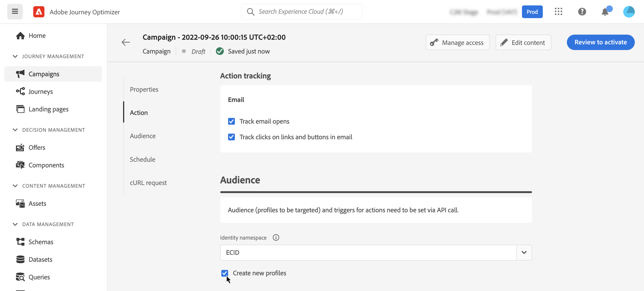Click the Edit content button
The width and height of the screenshot is (644, 291).
tap(523, 42)
